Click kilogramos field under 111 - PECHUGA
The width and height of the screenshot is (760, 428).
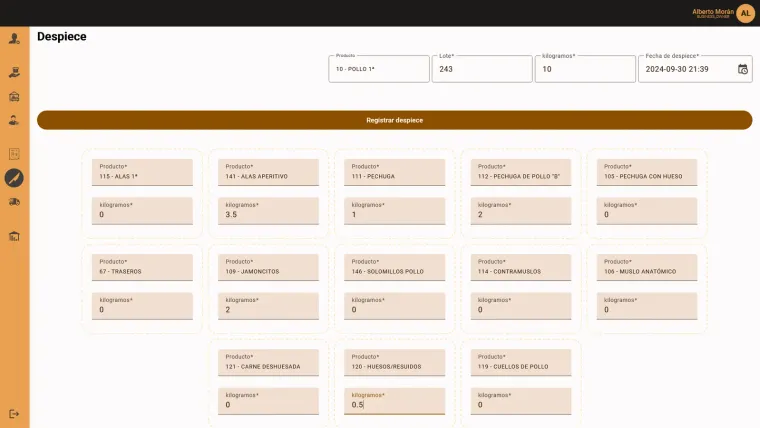(395, 211)
